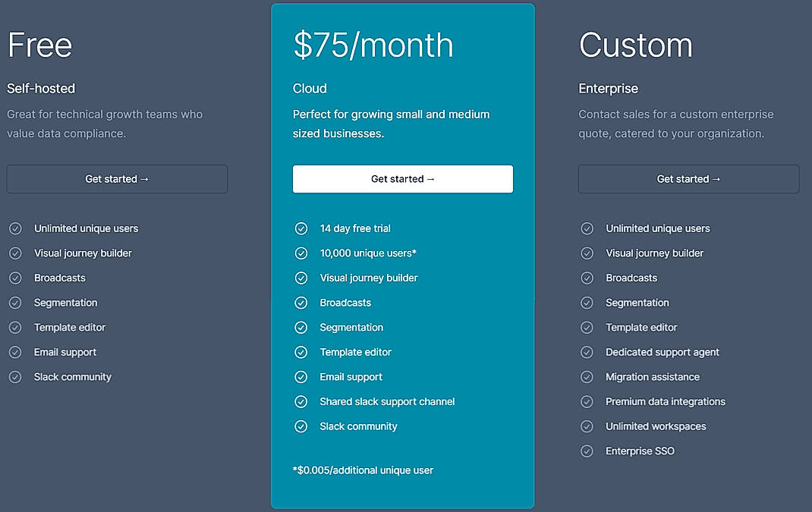Click Get started on the Free plan

point(117,179)
